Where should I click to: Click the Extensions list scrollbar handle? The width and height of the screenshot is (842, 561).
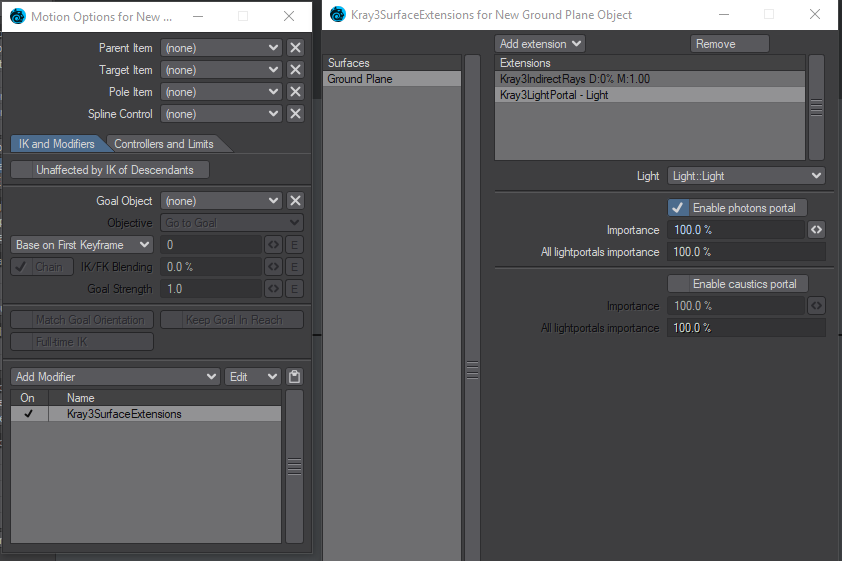816,107
